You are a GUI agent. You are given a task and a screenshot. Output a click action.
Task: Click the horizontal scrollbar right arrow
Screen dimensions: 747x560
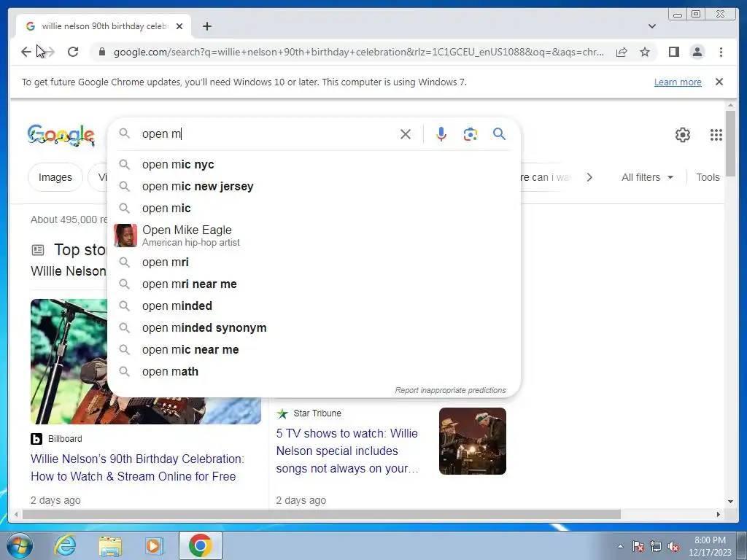click(719, 514)
